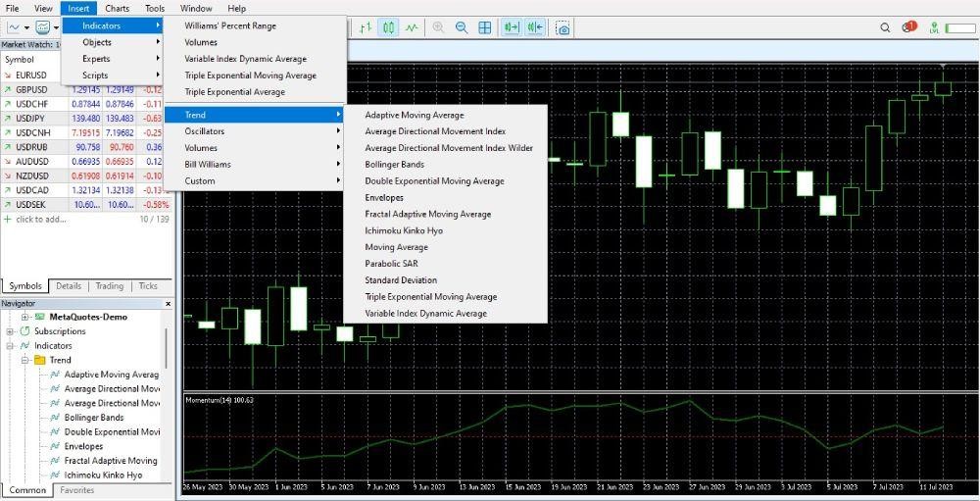
Task: Open the search magnifier in toolbar
Action: pyautogui.click(x=886, y=28)
